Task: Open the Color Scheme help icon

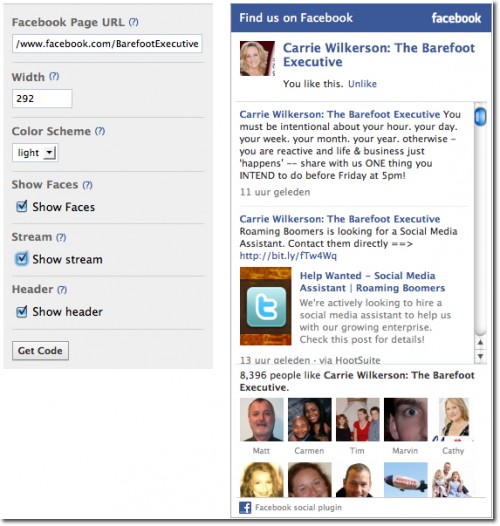Action: 100,131
